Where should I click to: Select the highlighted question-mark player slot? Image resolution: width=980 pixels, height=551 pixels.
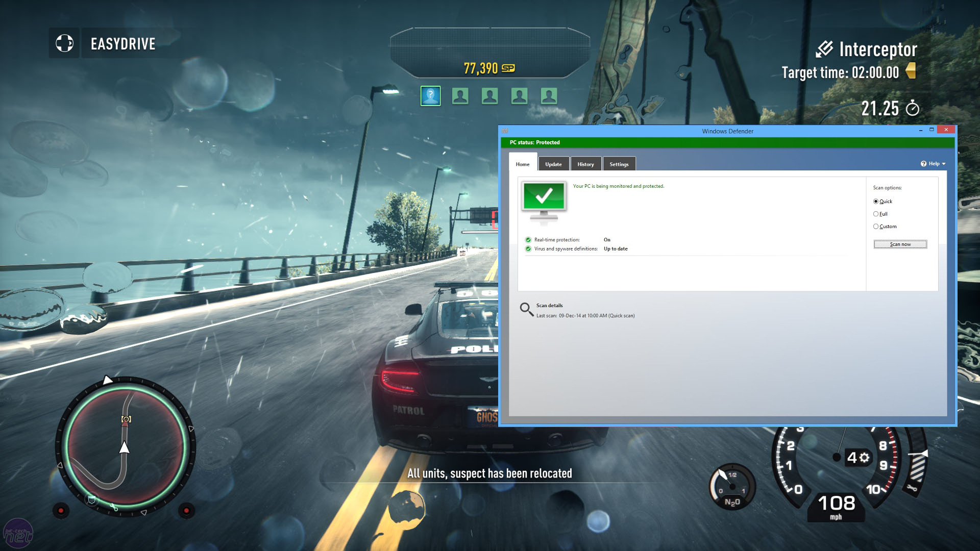[x=430, y=95]
